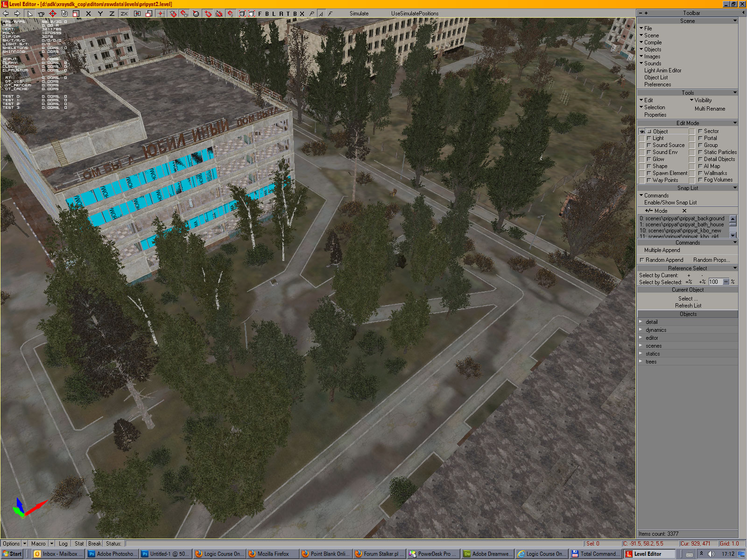Viewport: 747px width, 560px height.
Task: Enable Detail Objects edit mode
Action: (716, 159)
